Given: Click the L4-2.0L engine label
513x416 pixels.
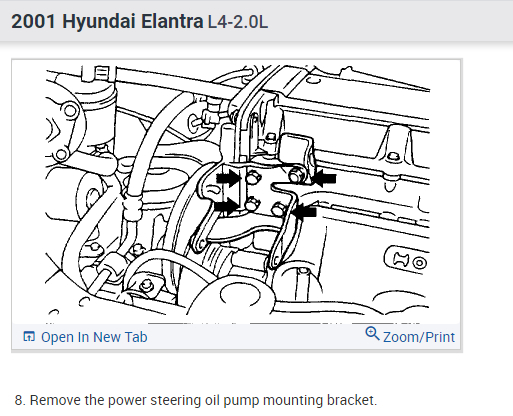Looking at the screenshot, I should 238,22.
